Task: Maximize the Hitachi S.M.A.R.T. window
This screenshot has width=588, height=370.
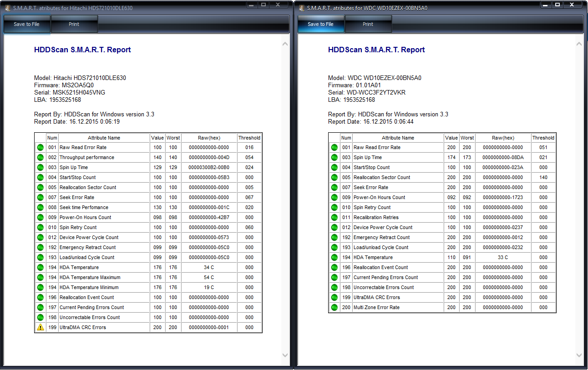Action: [264, 5]
